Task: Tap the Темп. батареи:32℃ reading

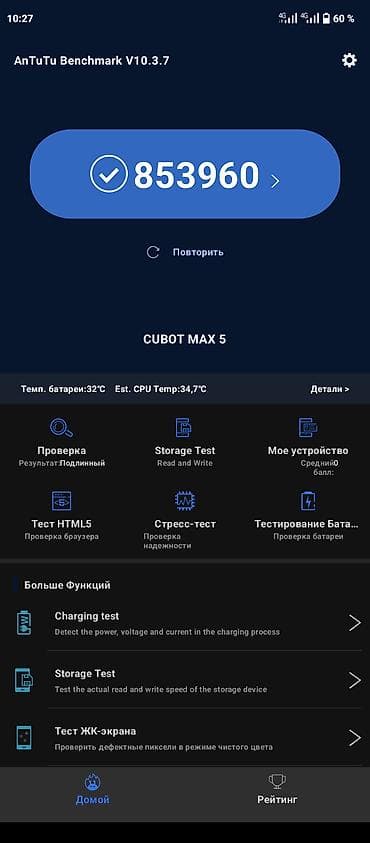Action: 63,389
